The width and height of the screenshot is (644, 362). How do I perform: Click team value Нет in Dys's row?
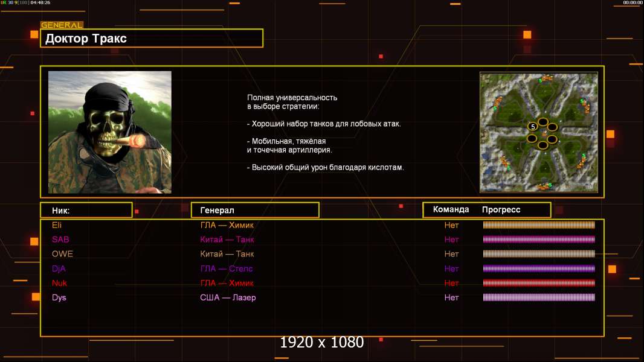coord(451,297)
